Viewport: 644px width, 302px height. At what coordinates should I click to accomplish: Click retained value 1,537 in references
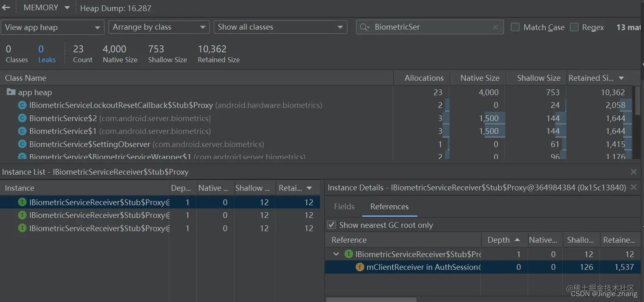click(624, 267)
